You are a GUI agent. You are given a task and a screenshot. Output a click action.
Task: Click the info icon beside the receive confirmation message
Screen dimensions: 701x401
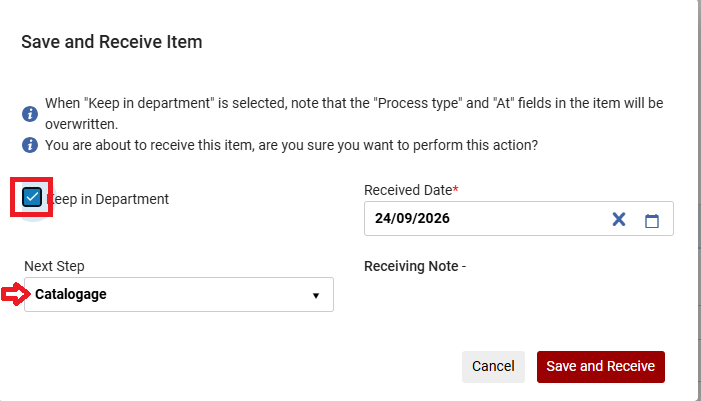(30, 145)
